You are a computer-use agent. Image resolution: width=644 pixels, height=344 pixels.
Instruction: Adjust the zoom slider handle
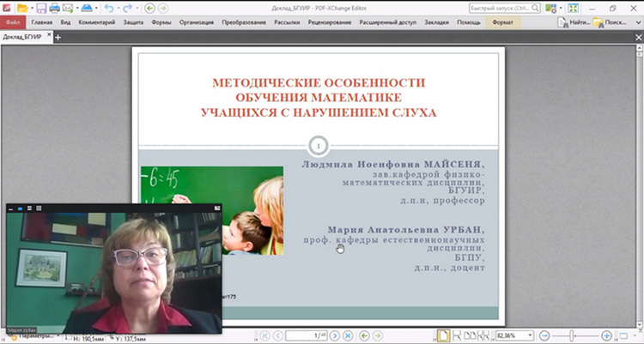(571, 335)
